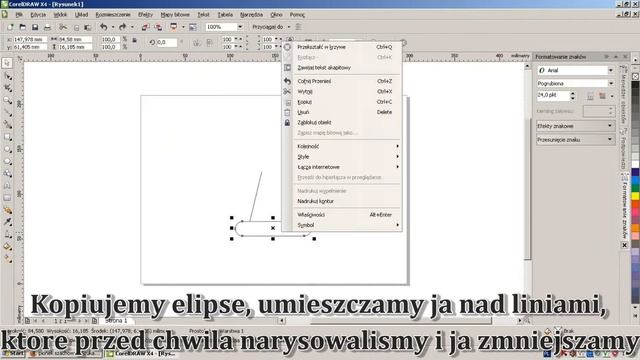Screen dimensions: 640x360
Task: Click the Print icon in toolbar
Action: [47, 27]
